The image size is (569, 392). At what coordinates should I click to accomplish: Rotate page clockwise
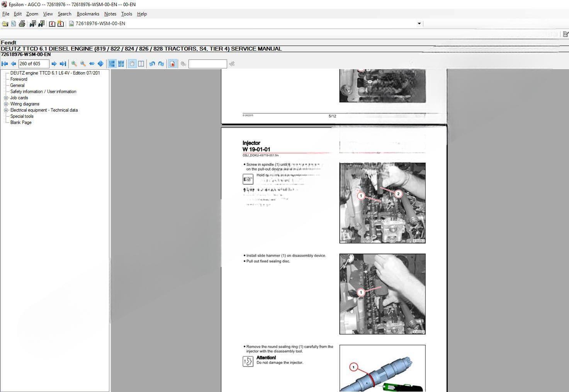click(x=161, y=64)
